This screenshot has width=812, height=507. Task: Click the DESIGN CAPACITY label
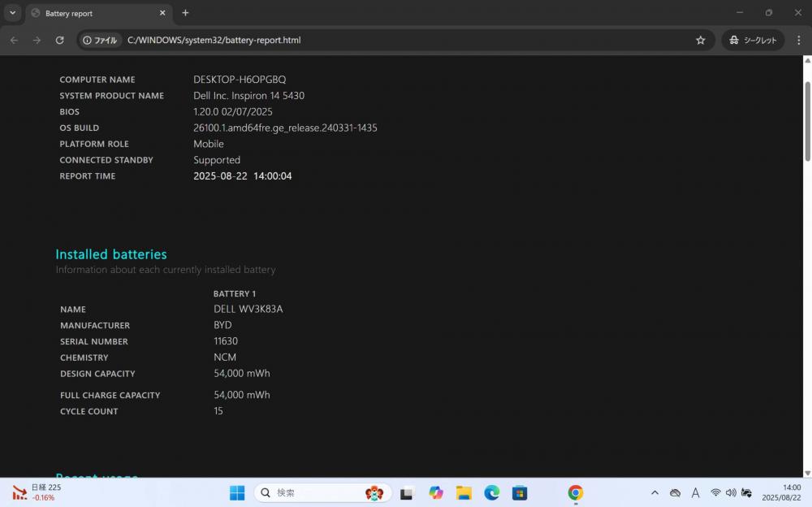click(x=98, y=374)
